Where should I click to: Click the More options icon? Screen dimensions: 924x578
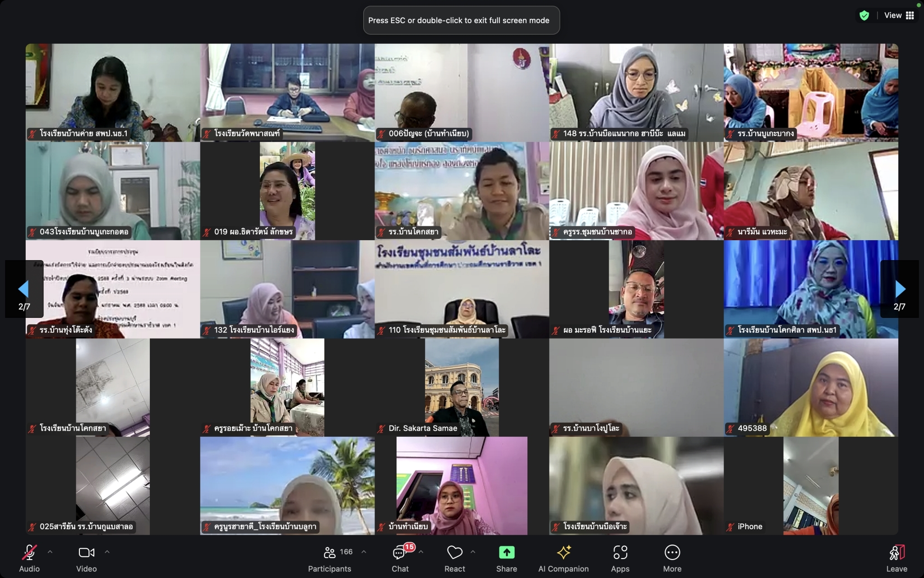click(x=672, y=553)
